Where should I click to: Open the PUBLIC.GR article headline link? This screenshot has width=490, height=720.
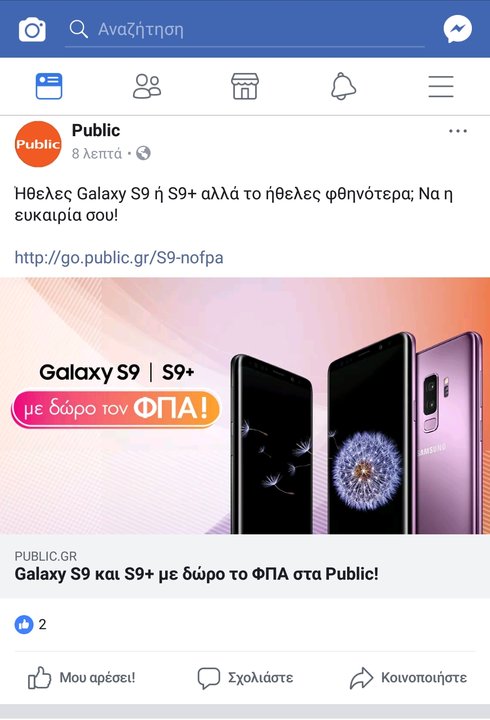197,574
